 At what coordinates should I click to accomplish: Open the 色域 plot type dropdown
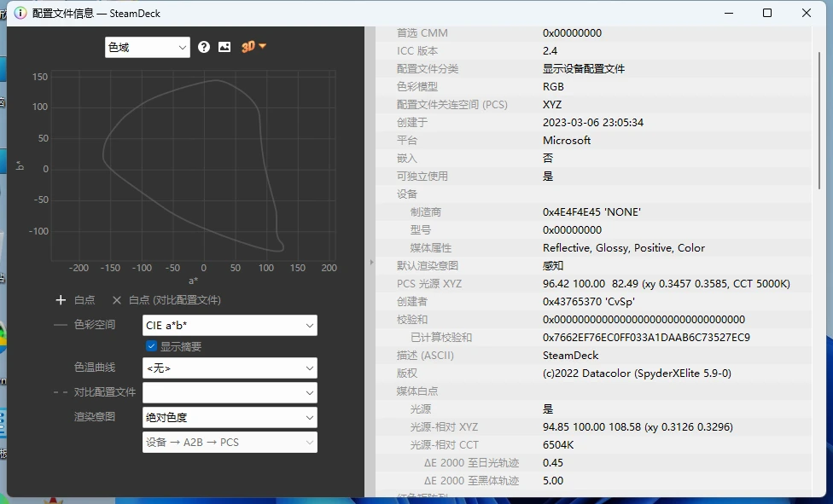(147, 47)
